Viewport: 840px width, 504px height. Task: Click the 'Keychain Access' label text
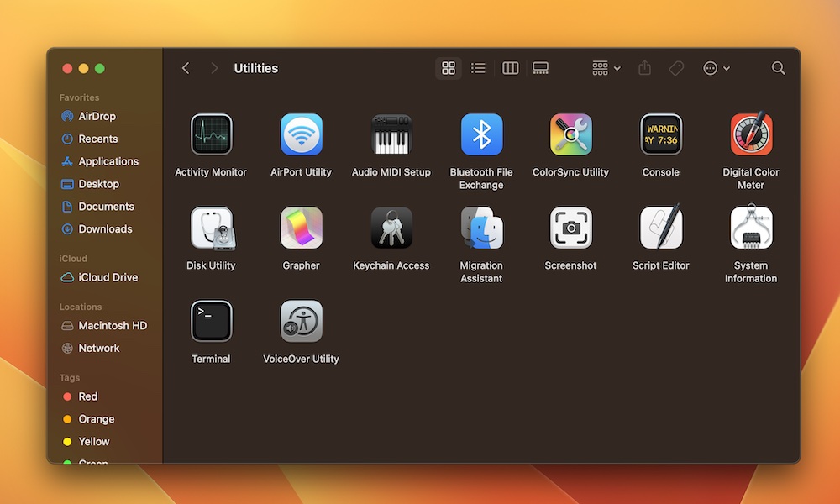tap(391, 265)
